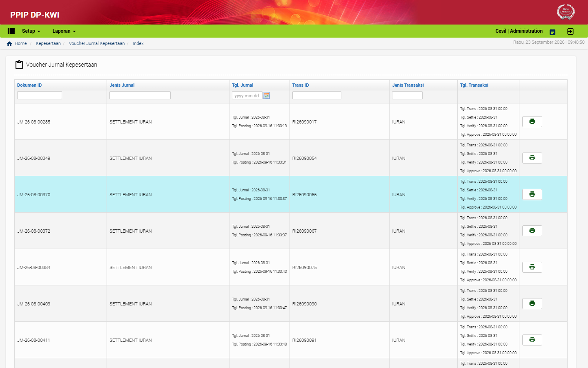Sort by Jenis Jurnal column header
This screenshot has height=368, width=588.
(122, 85)
